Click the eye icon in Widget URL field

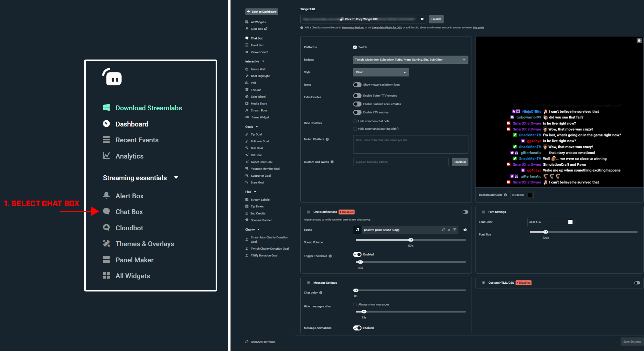[422, 19]
